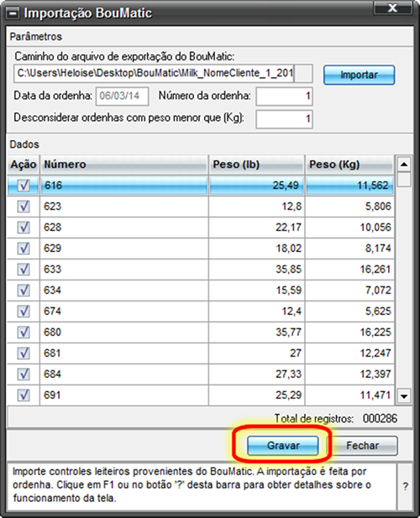Viewport: 420px width, 518px height.
Task: Click the Número da ordenha input field
Action: [284, 97]
